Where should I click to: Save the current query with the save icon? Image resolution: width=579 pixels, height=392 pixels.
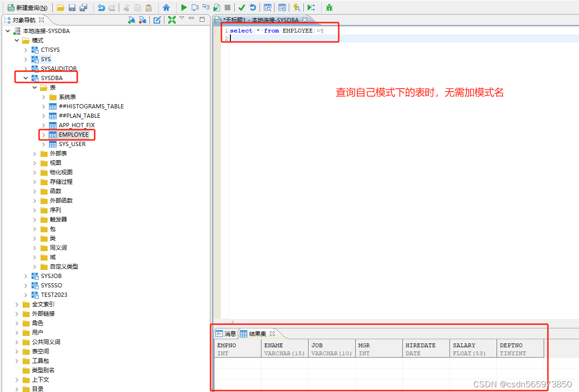72,8
